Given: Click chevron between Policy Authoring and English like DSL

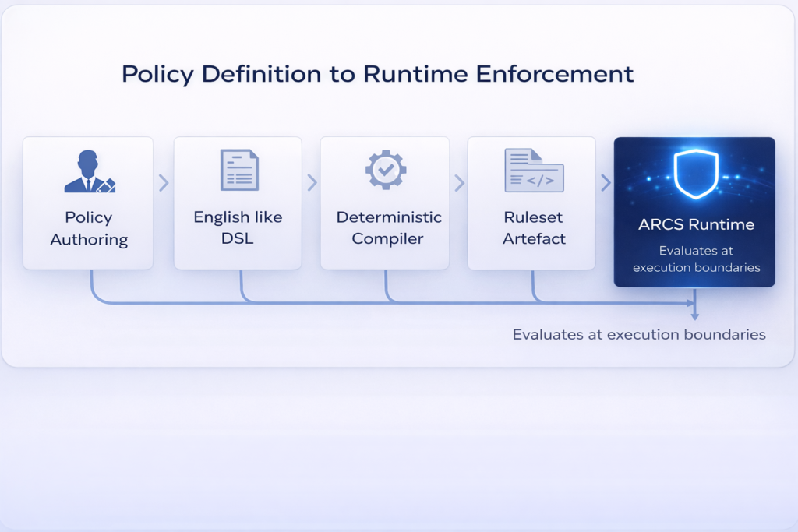Looking at the screenshot, I should (x=164, y=183).
